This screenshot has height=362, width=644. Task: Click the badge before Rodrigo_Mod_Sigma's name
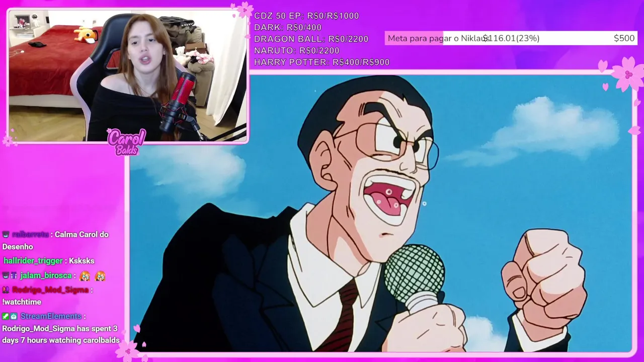point(6,290)
